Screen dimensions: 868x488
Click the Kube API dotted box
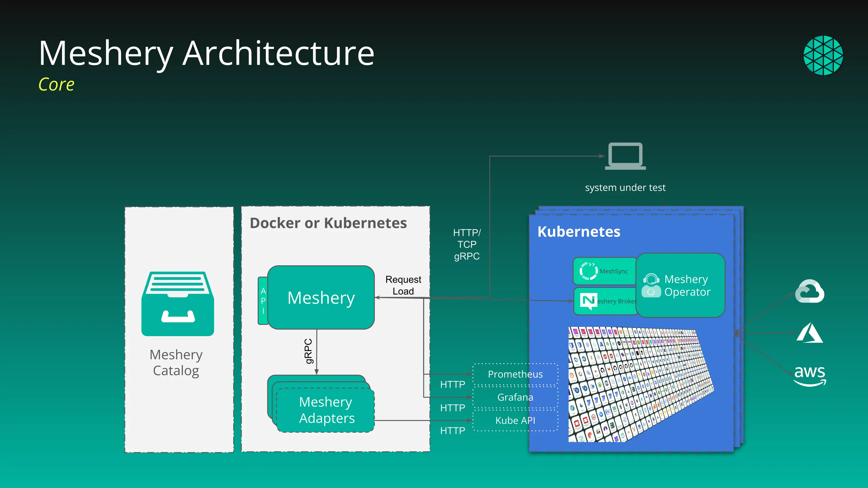click(x=515, y=420)
